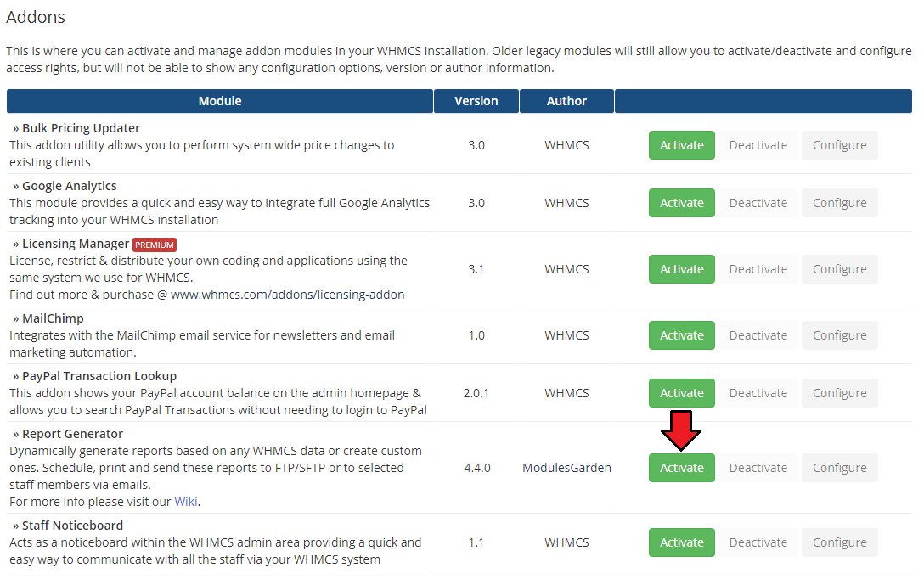Click version 1.0 of MailChimp

(476, 335)
